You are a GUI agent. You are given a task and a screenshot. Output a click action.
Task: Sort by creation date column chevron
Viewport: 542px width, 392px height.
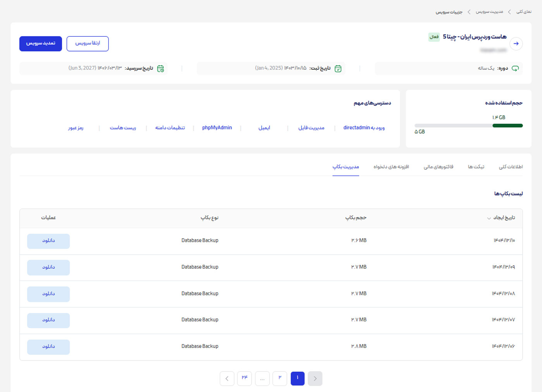pyautogui.click(x=489, y=218)
